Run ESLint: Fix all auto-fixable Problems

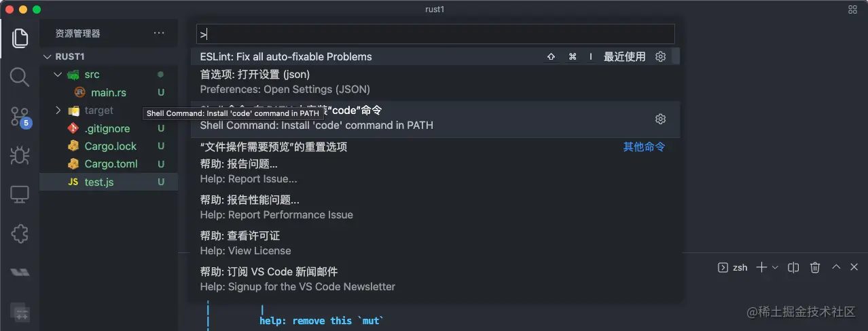click(x=435, y=57)
